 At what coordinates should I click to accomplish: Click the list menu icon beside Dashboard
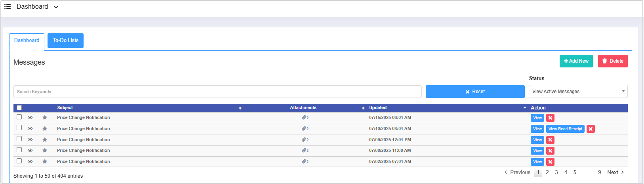[x=8, y=7]
